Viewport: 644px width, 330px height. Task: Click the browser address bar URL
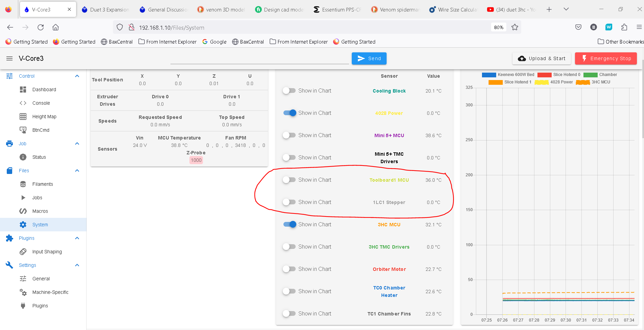pos(171,28)
